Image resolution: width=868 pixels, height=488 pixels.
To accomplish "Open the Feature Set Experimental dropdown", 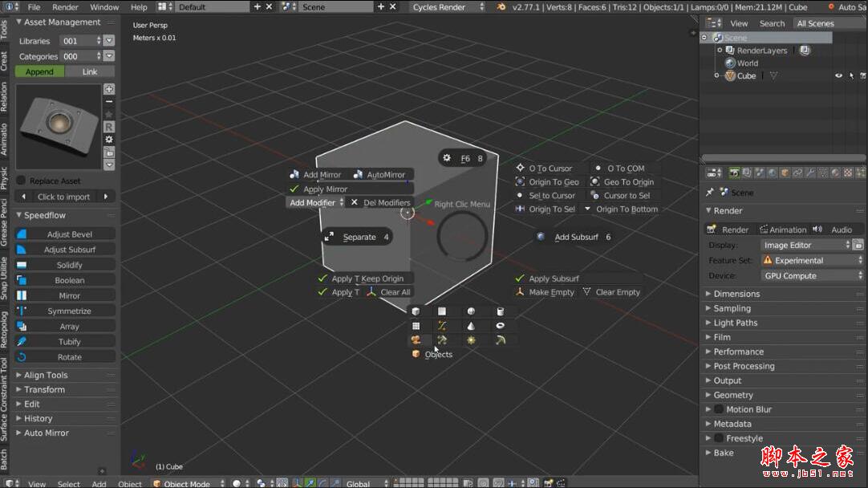I will coord(812,260).
